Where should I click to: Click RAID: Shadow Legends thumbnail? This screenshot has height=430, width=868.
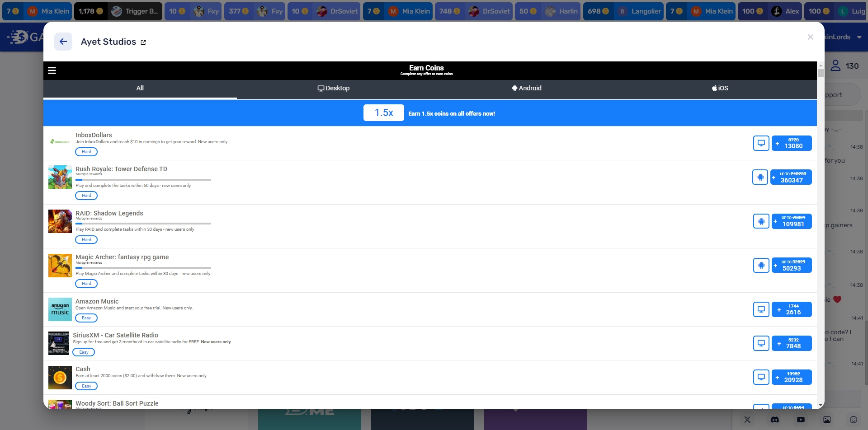[x=60, y=221]
